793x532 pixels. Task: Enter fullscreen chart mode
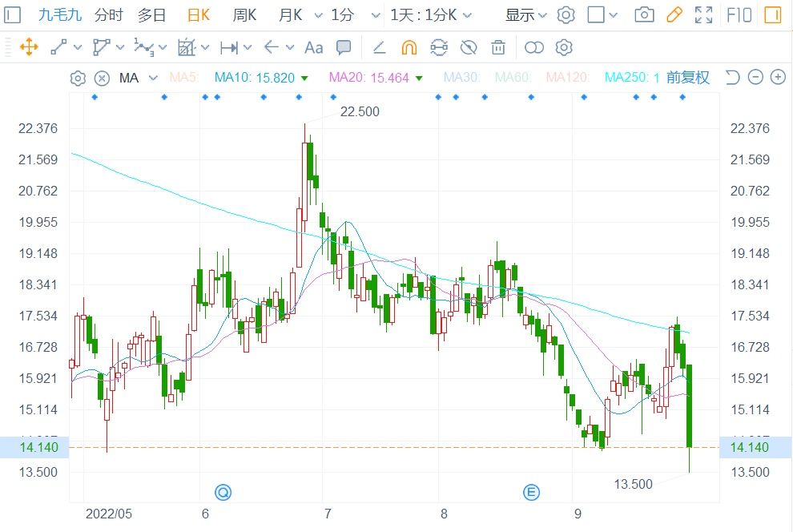[703, 14]
